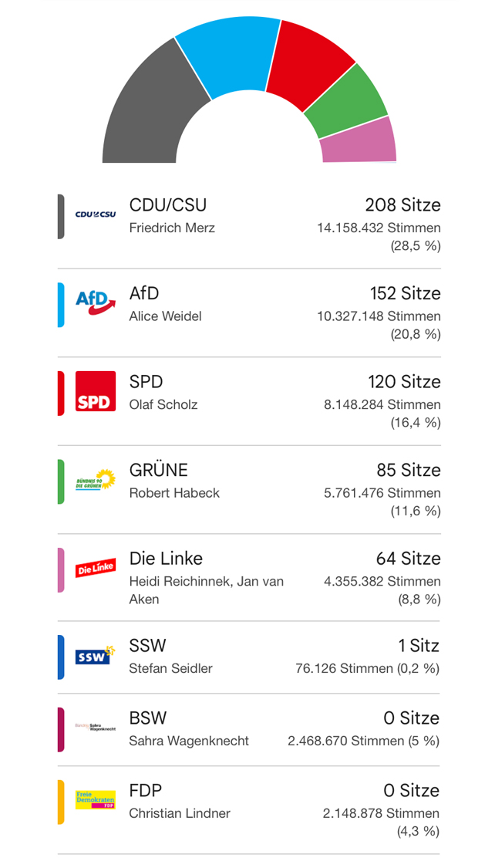Open the Alice Weidel candidate name
This screenshot has height=868, width=495.
click(x=165, y=316)
